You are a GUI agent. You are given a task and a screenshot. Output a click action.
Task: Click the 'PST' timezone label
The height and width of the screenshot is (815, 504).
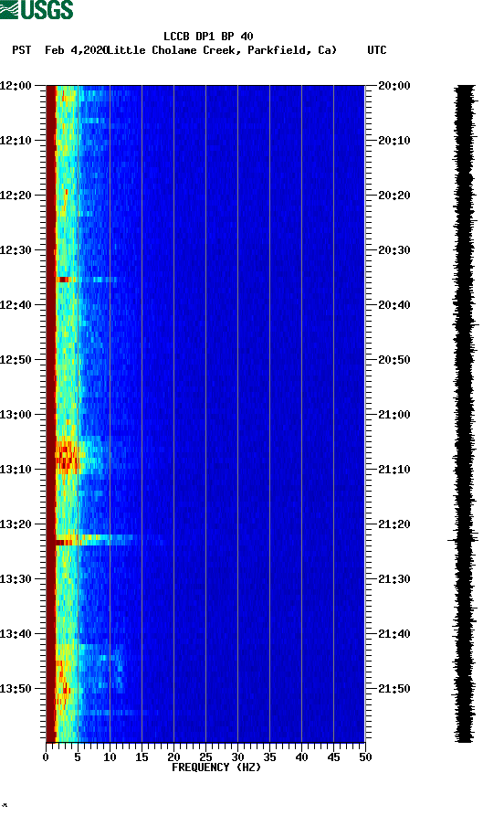(21, 50)
